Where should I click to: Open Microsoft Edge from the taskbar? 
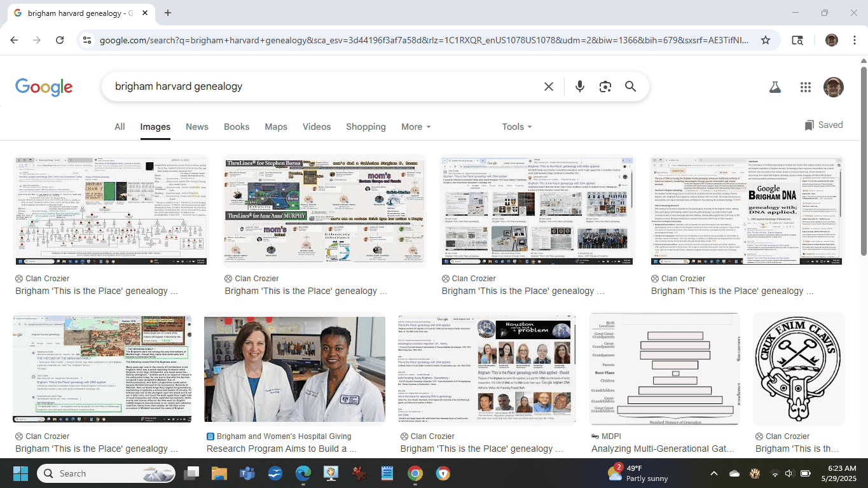click(x=303, y=473)
